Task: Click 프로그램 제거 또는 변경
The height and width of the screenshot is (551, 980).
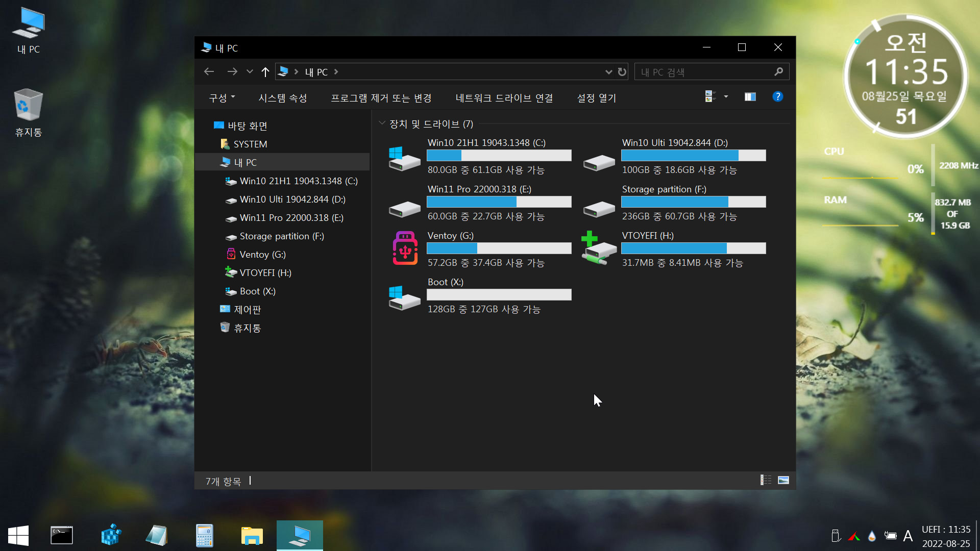Action: tap(381, 97)
